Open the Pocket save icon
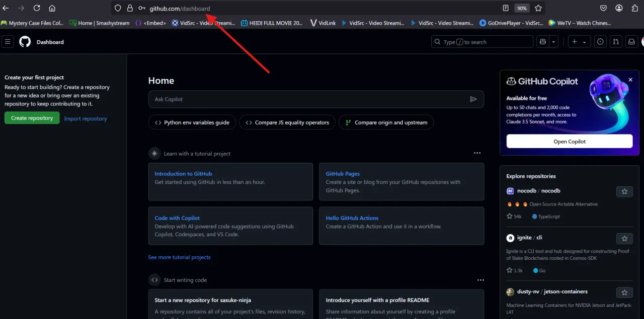The width and height of the screenshot is (644, 319). 603,8
